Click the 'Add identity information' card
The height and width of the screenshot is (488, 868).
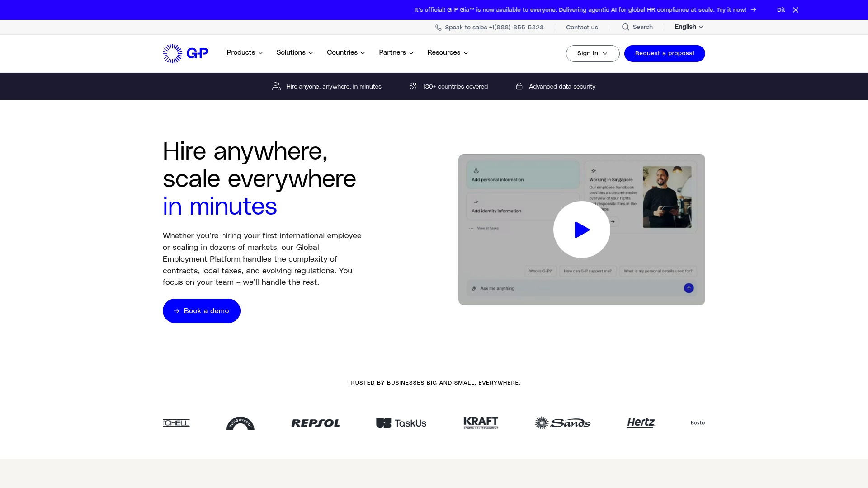tap(523, 206)
